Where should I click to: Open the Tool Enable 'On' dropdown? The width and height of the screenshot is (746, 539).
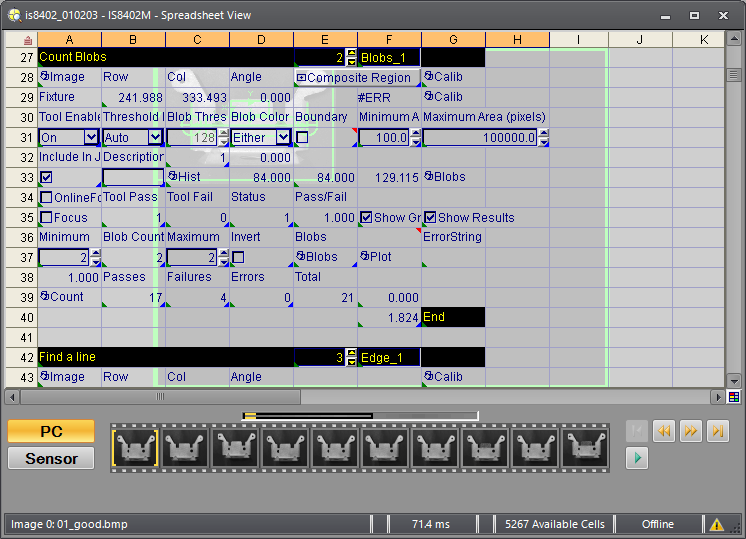pos(90,137)
